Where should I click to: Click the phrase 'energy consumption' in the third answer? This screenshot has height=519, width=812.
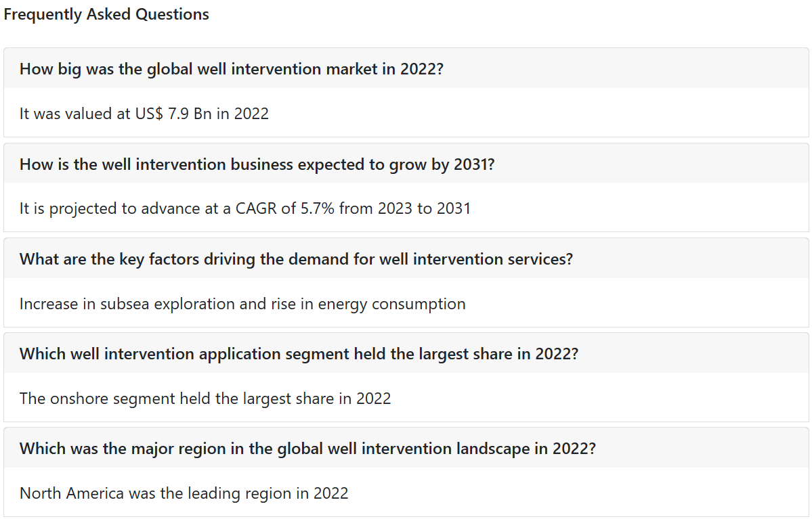pos(391,304)
